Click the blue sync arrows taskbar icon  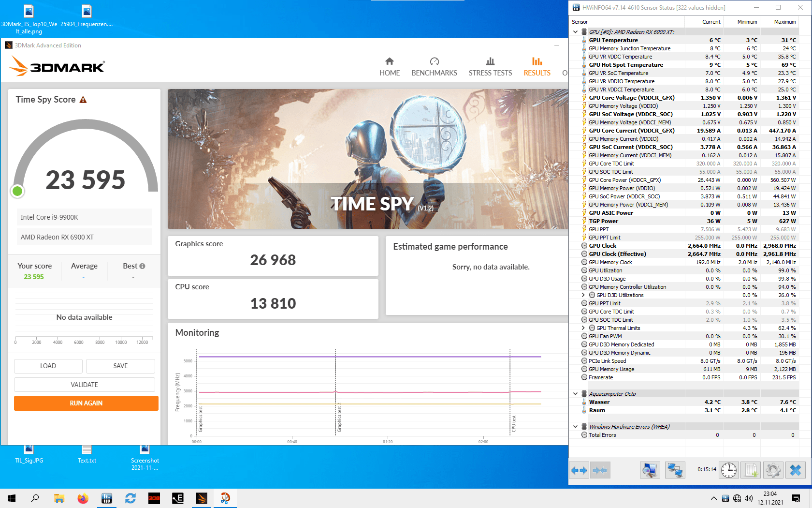coord(130,498)
